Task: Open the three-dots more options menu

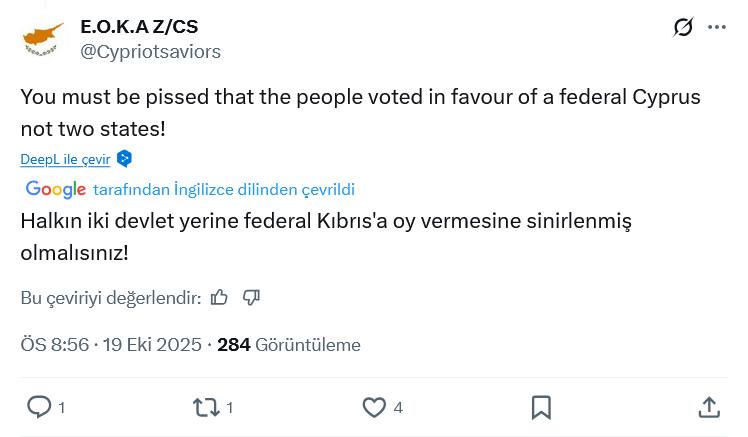Action: pos(717,27)
